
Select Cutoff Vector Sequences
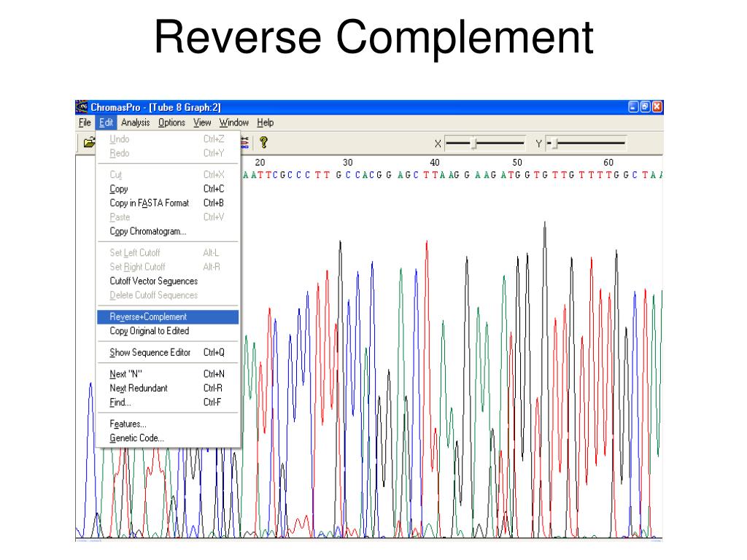(x=168, y=281)
